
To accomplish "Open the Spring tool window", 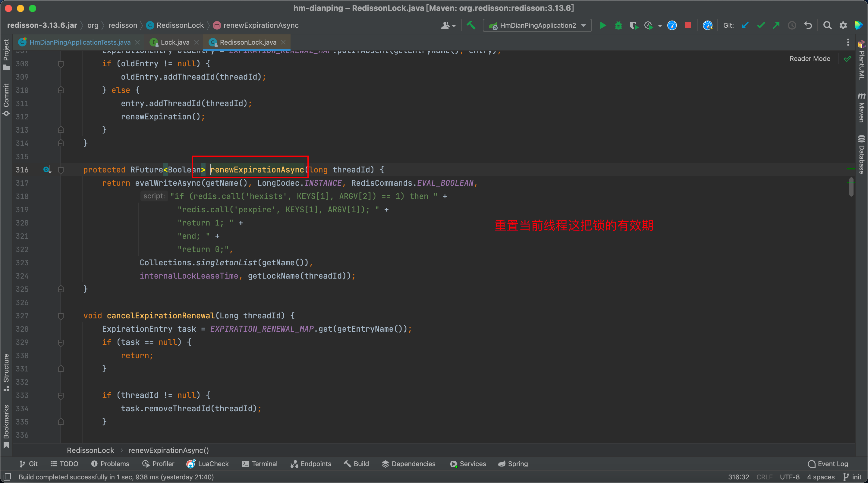I will click(513, 463).
